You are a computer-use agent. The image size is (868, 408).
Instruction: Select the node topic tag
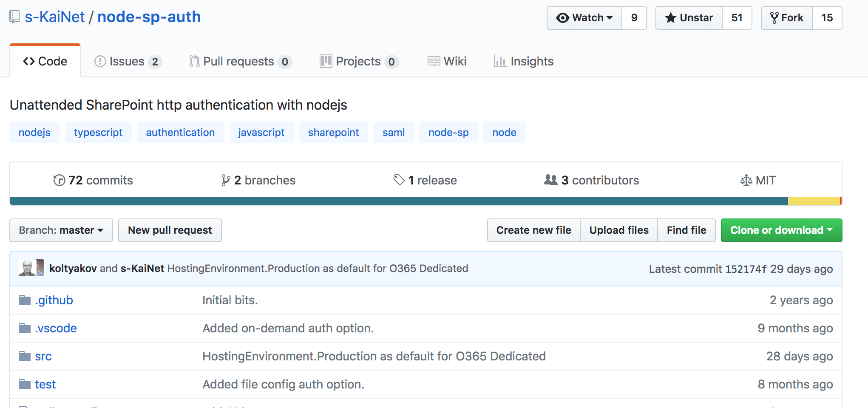(504, 132)
